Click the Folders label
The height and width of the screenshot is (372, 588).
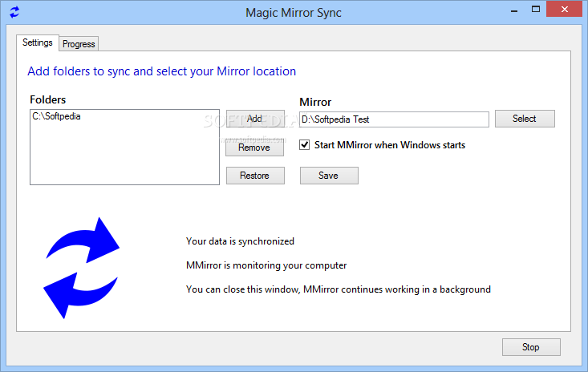click(x=47, y=99)
